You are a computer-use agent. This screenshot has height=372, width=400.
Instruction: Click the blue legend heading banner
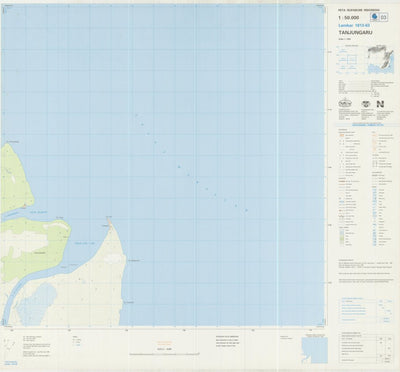pos(368,125)
